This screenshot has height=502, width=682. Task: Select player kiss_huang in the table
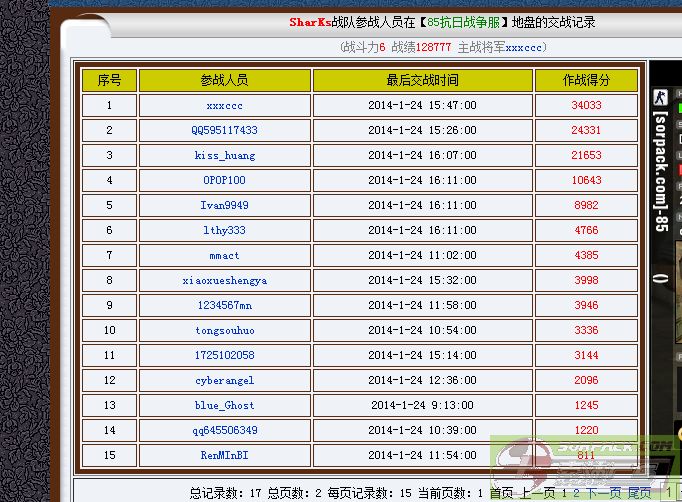[224, 156]
